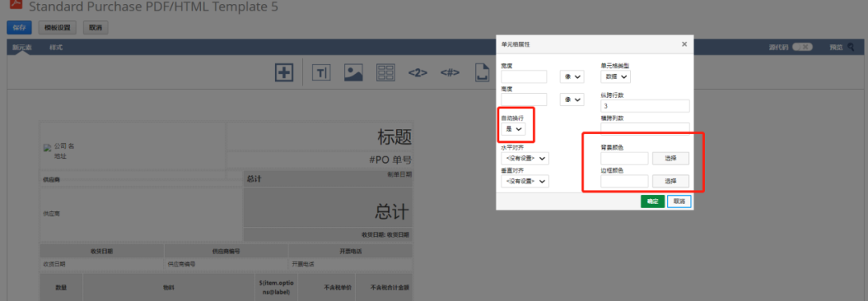Click the 宽度 width input field

click(524, 77)
